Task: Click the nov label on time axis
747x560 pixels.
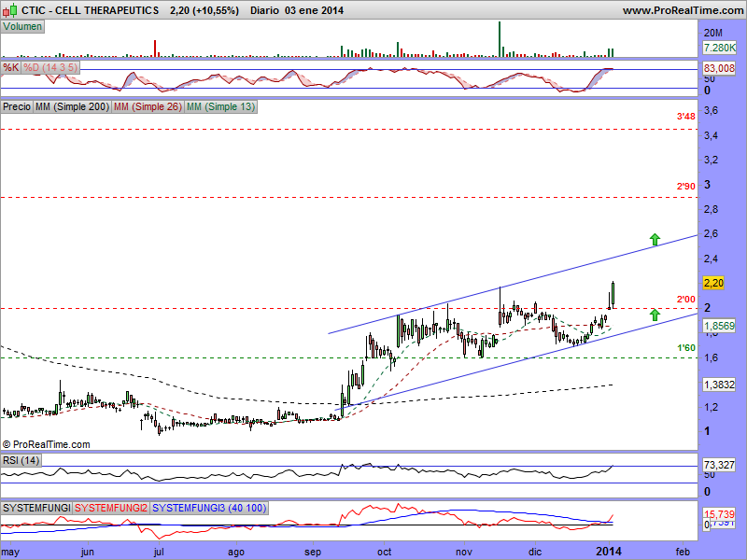Action: point(463,552)
